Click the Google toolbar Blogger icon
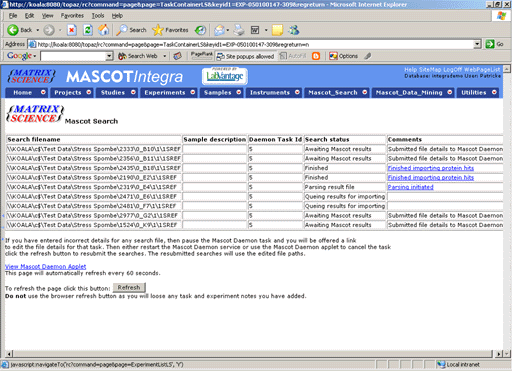Viewport: 512px width, 371px height. coord(316,56)
